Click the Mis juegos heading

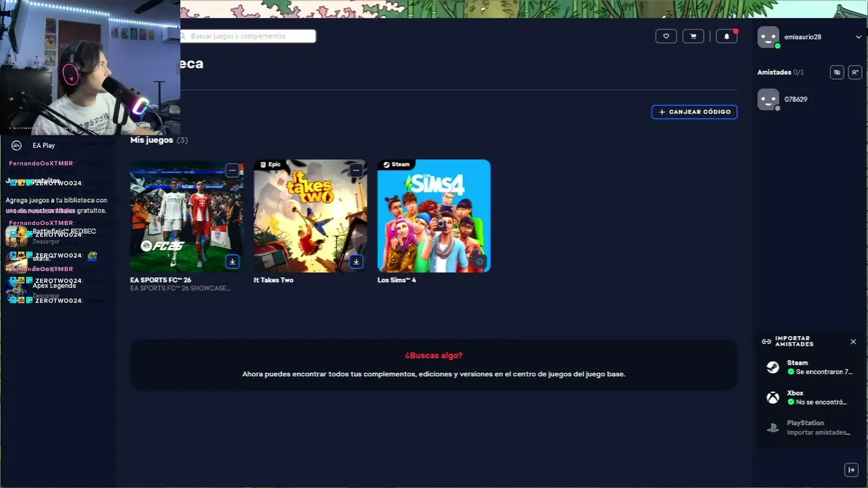[x=151, y=140]
